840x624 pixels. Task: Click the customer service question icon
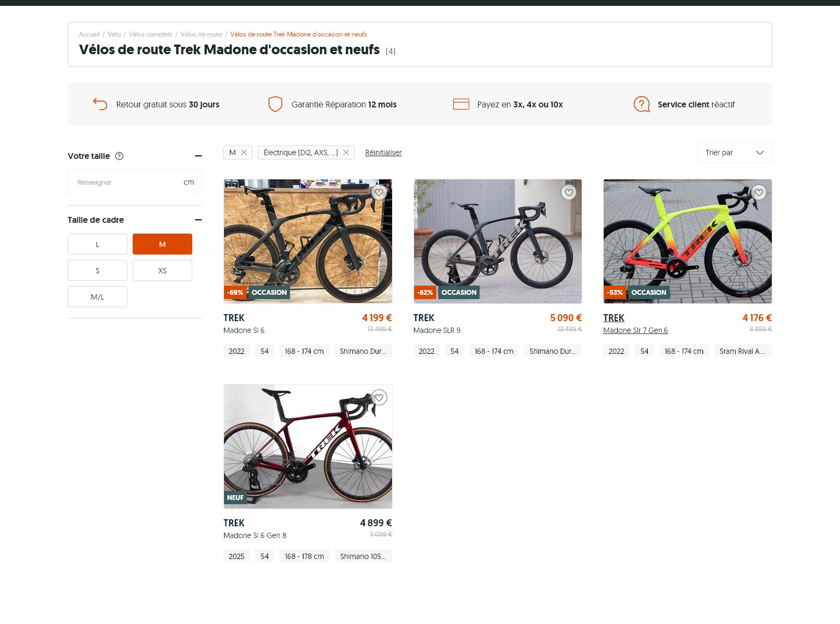click(642, 104)
